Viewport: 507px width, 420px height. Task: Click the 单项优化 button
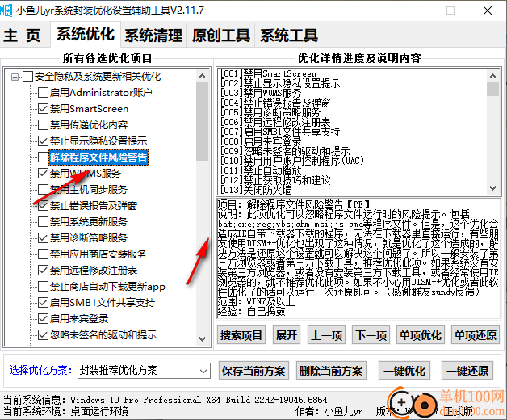[x=421, y=335]
